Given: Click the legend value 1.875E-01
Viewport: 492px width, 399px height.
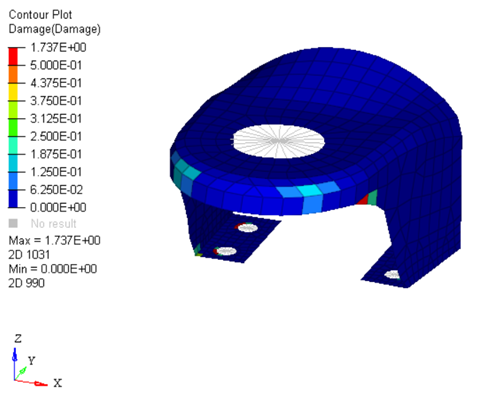Looking at the screenshot, I should point(56,154).
